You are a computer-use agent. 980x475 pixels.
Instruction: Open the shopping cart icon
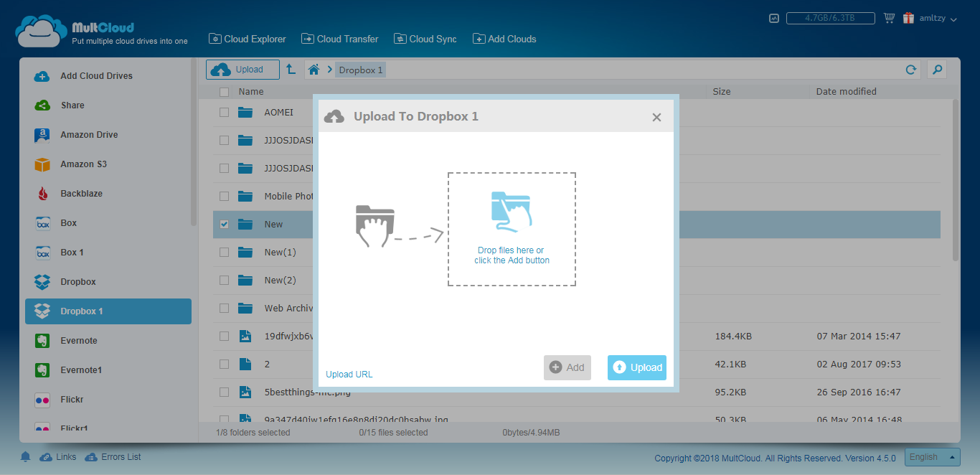890,19
